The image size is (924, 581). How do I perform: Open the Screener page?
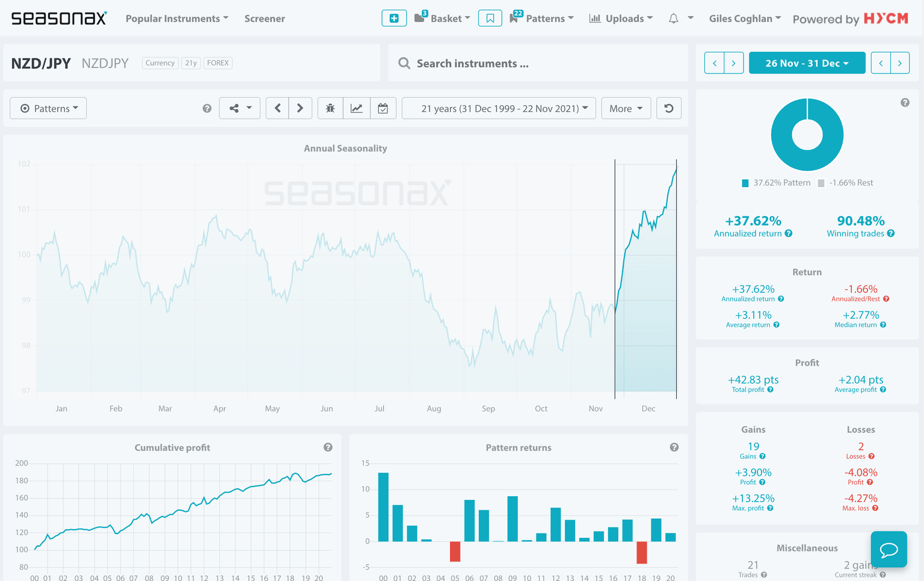[x=265, y=19]
